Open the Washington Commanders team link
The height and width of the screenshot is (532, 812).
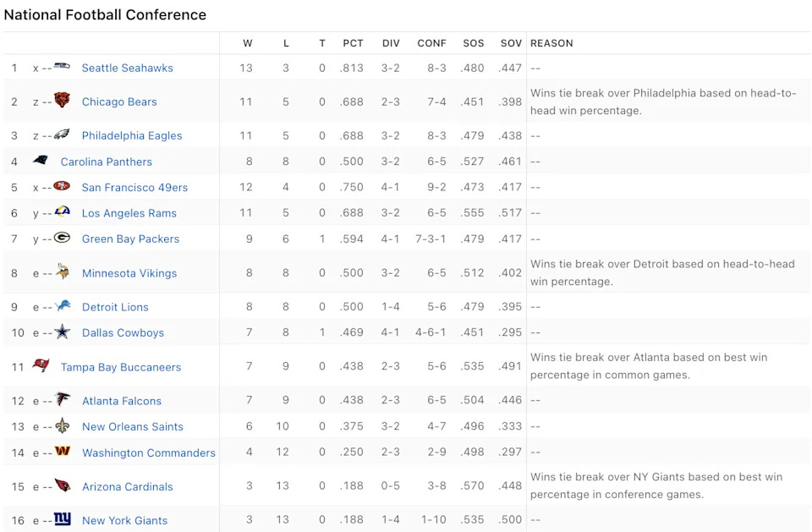[149, 452]
